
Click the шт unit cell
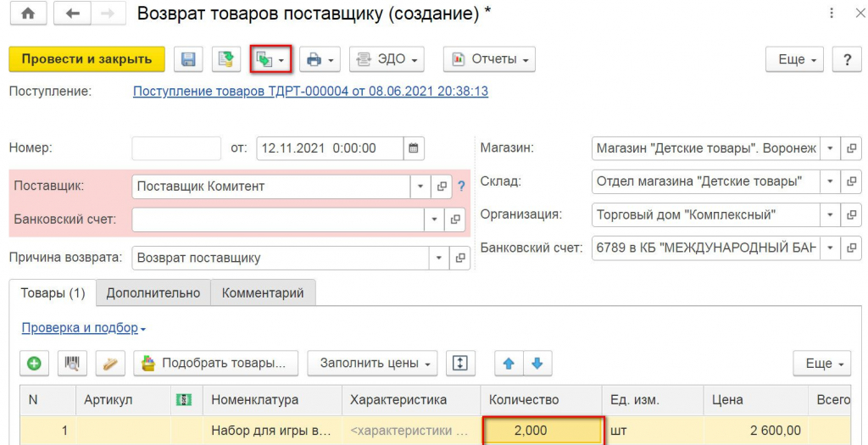[654, 430]
